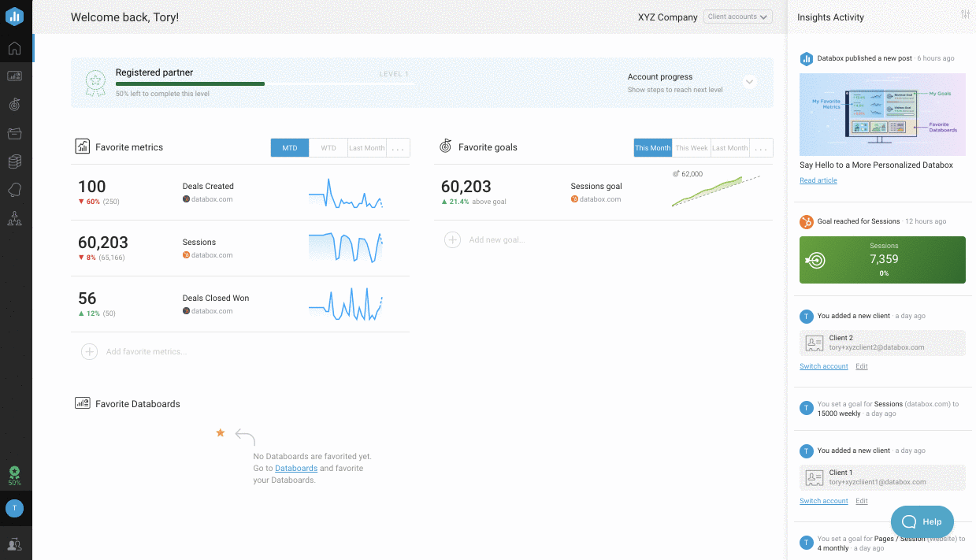Click the plus icon to add new goal

(452, 239)
